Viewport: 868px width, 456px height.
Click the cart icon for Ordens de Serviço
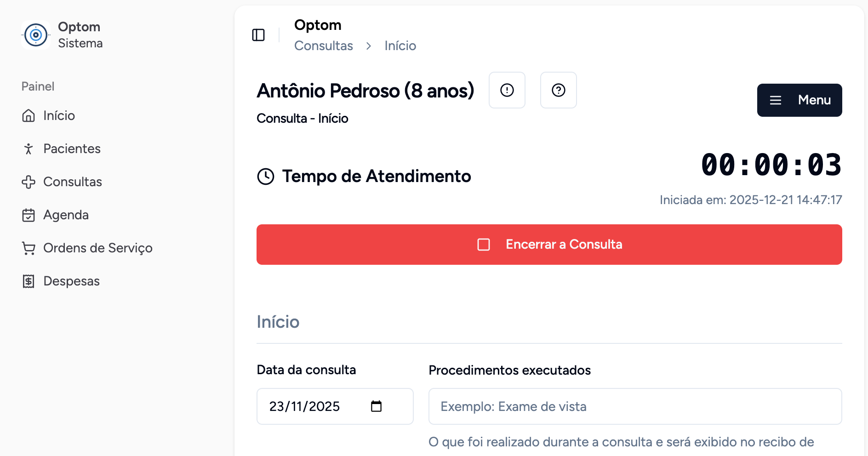pyautogui.click(x=29, y=248)
